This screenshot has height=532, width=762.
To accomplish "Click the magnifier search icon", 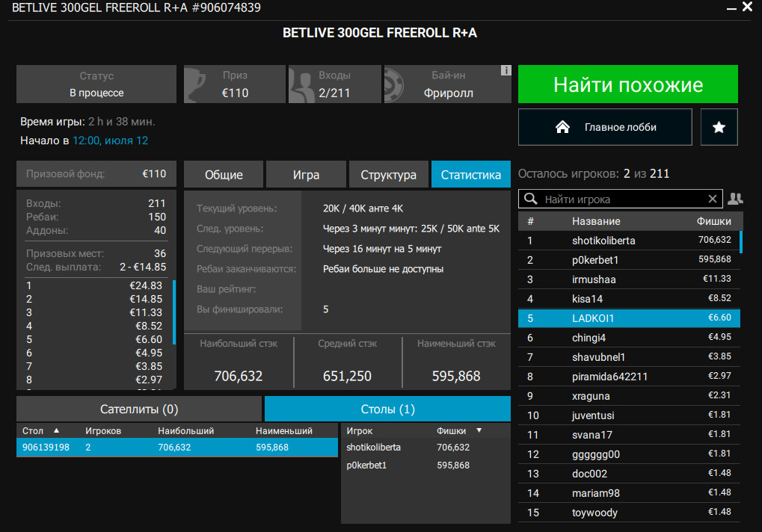I will pos(531,199).
